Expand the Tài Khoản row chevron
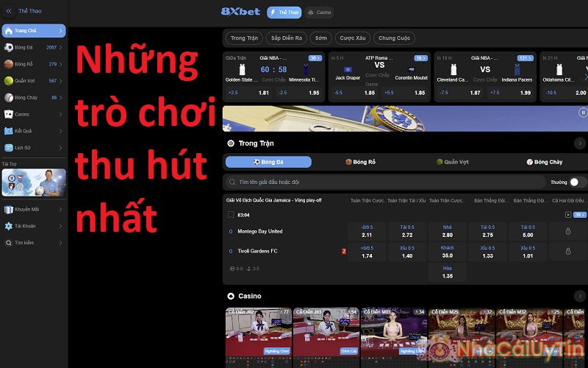 [61, 226]
